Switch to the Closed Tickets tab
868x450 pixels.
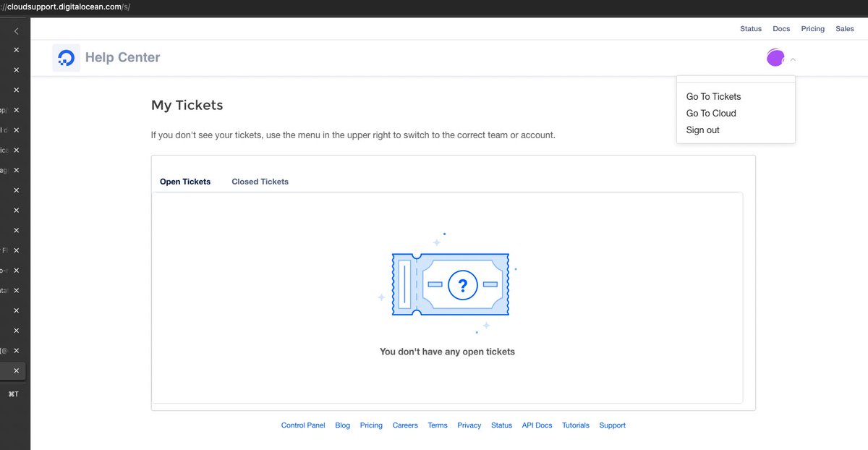tap(260, 182)
